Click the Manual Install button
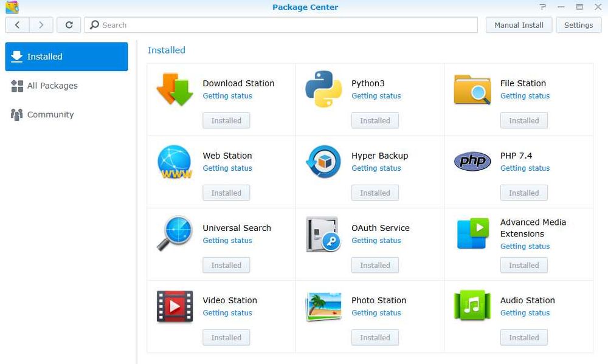This screenshot has width=608, height=364. [519, 25]
